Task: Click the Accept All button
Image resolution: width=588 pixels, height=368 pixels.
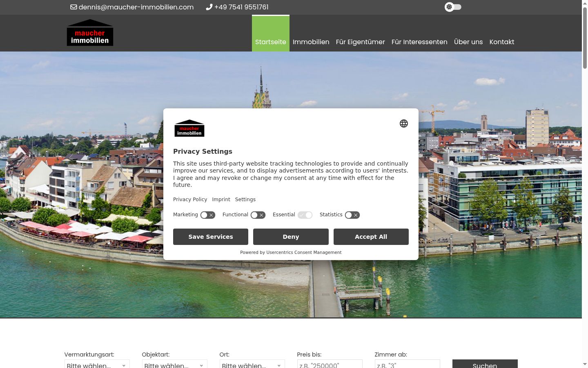Action: [371, 237]
